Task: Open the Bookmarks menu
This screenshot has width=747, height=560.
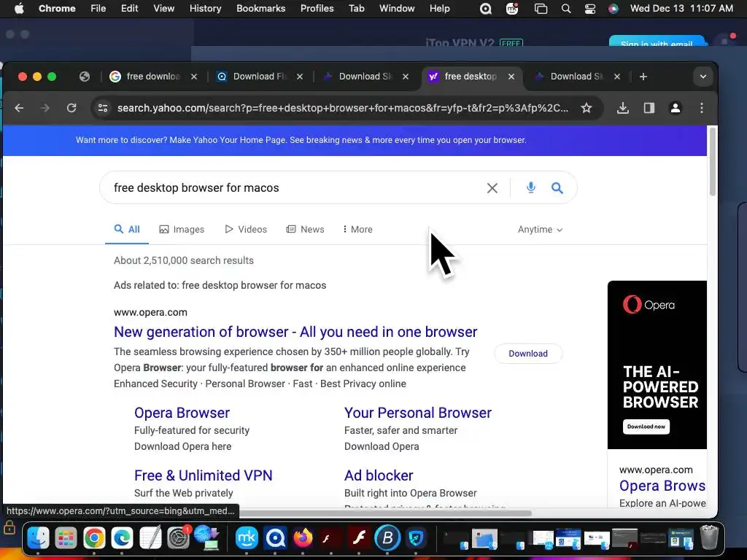Action: pyautogui.click(x=261, y=9)
